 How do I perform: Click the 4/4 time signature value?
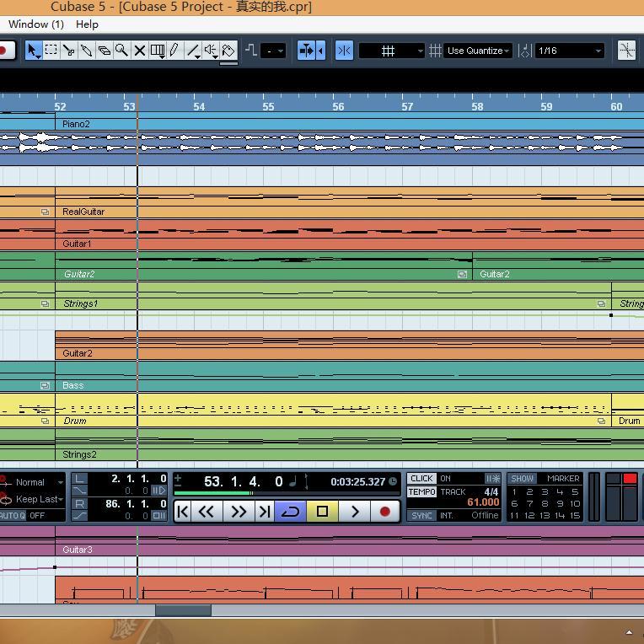tap(491, 491)
